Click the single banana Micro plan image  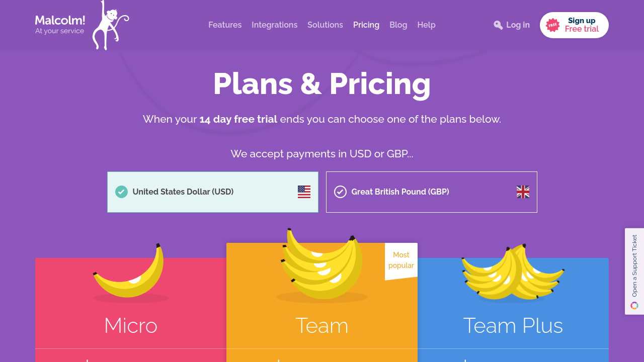(129, 271)
